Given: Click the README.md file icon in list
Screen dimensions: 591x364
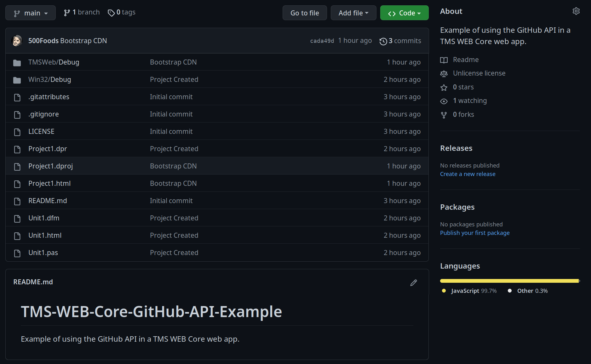Looking at the screenshot, I should pos(17,201).
